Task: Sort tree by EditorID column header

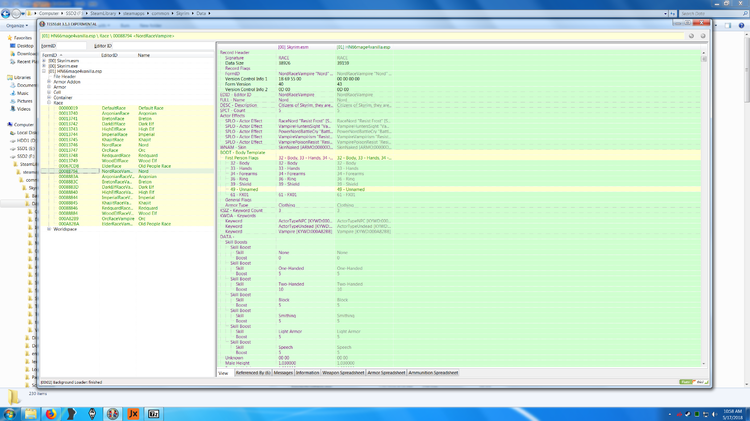Action: coord(117,55)
